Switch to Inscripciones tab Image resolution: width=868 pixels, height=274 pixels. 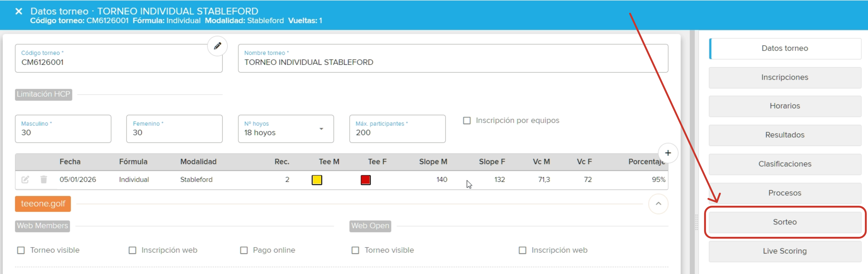click(785, 77)
